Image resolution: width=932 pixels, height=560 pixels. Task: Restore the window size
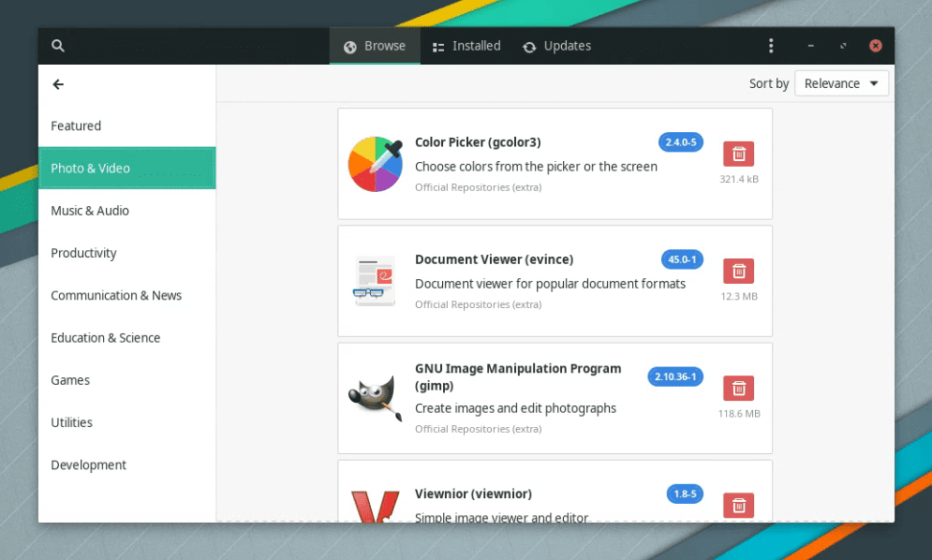[x=843, y=46]
